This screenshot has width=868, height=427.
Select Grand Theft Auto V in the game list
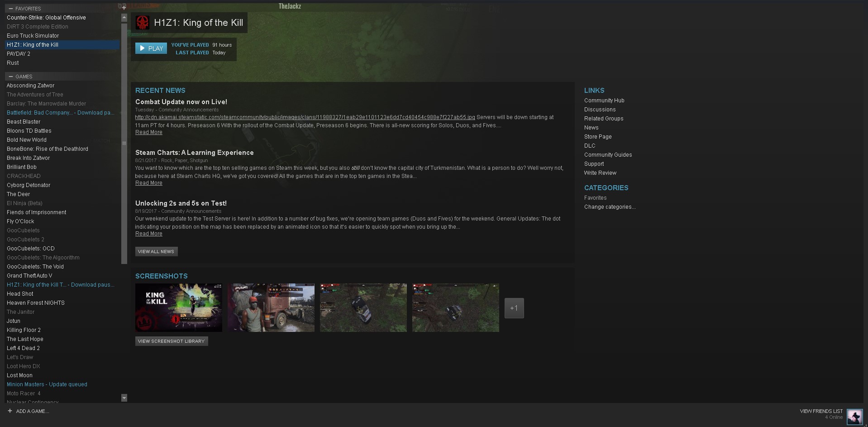point(29,276)
